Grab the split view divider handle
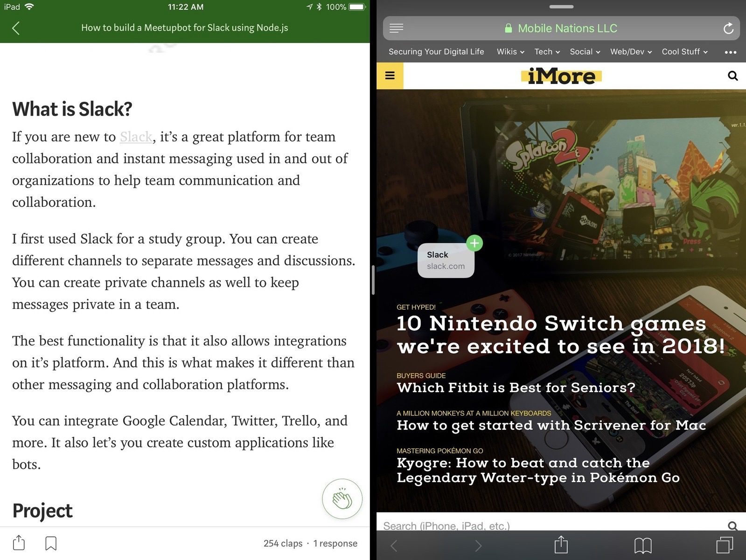Image resolution: width=746 pixels, height=560 pixels. (x=373, y=280)
